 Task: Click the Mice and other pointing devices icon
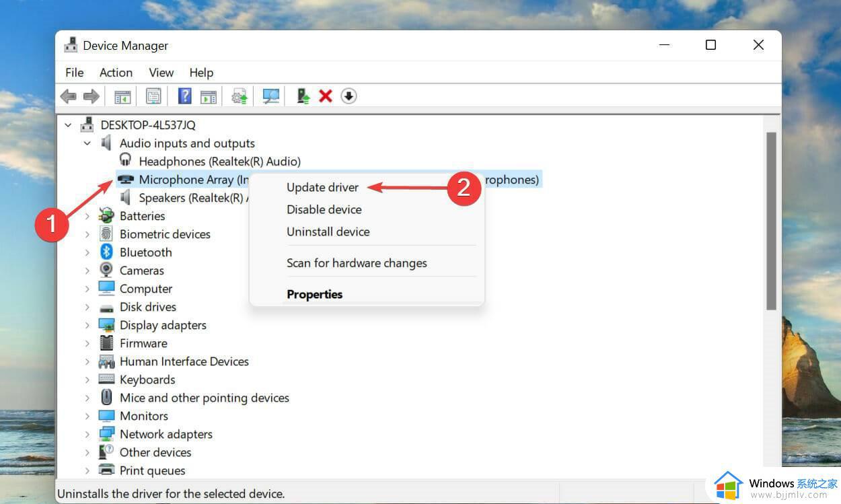tap(106, 397)
